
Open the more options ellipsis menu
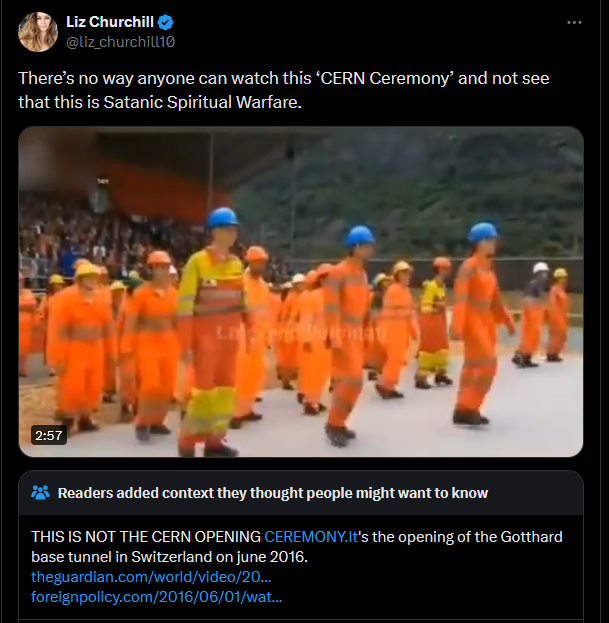click(574, 23)
